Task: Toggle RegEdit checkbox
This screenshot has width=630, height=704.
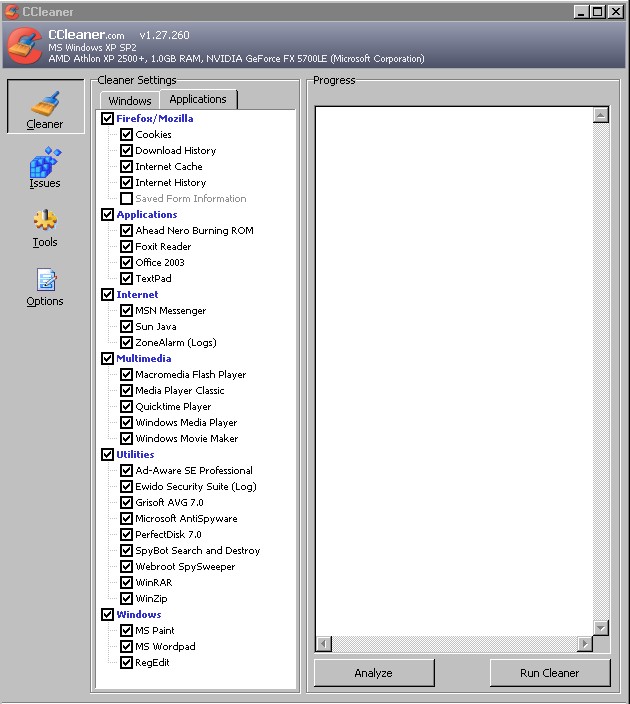Action: [126, 662]
